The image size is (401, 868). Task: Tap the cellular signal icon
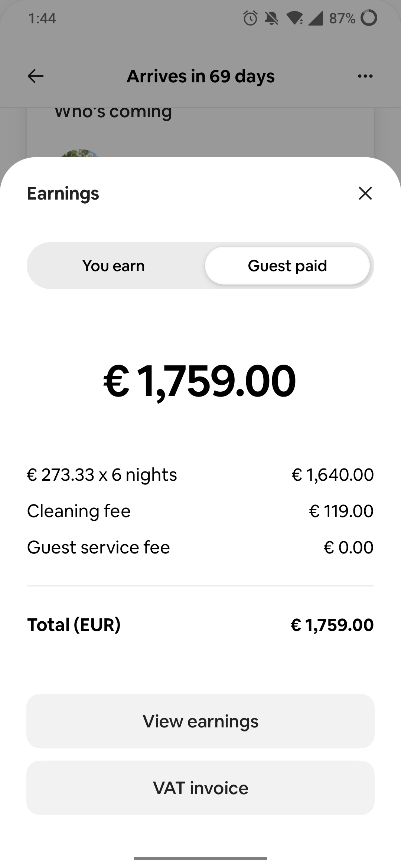pos(316,18)
